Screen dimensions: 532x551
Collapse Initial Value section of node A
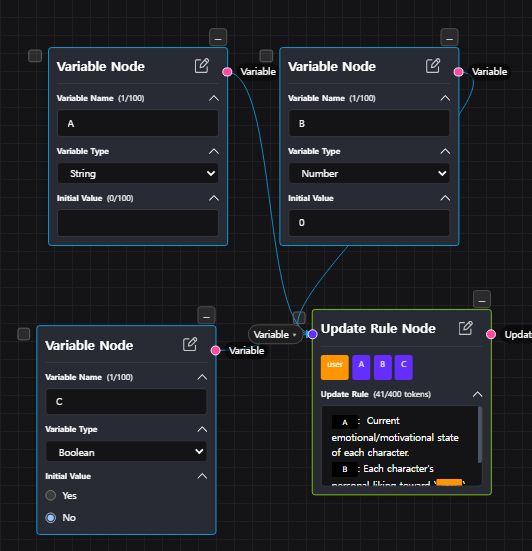[214, 198]
